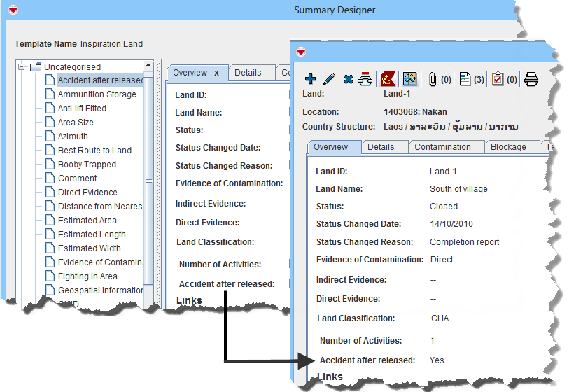This screenshot has width=567, height=392.
Task: Select the Details tab in Summary Designer
Action: [x=248, y=73]
